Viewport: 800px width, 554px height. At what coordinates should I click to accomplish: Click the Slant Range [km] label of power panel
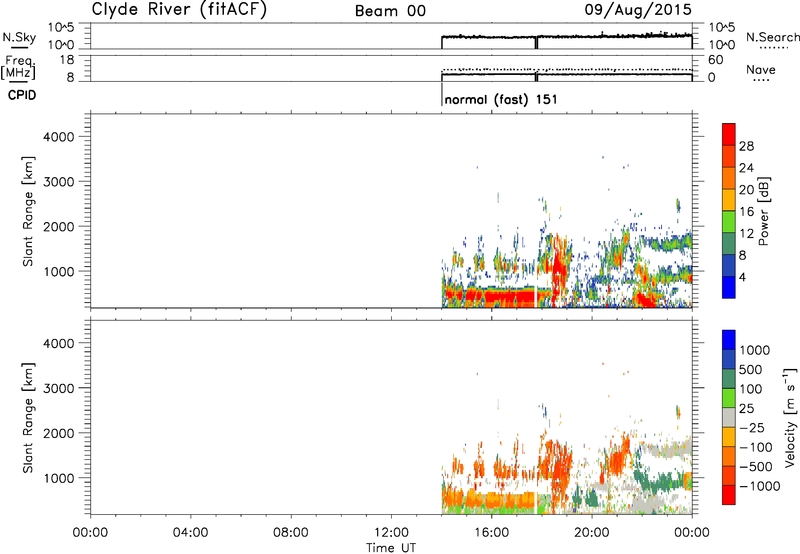[x=28, y=211]
